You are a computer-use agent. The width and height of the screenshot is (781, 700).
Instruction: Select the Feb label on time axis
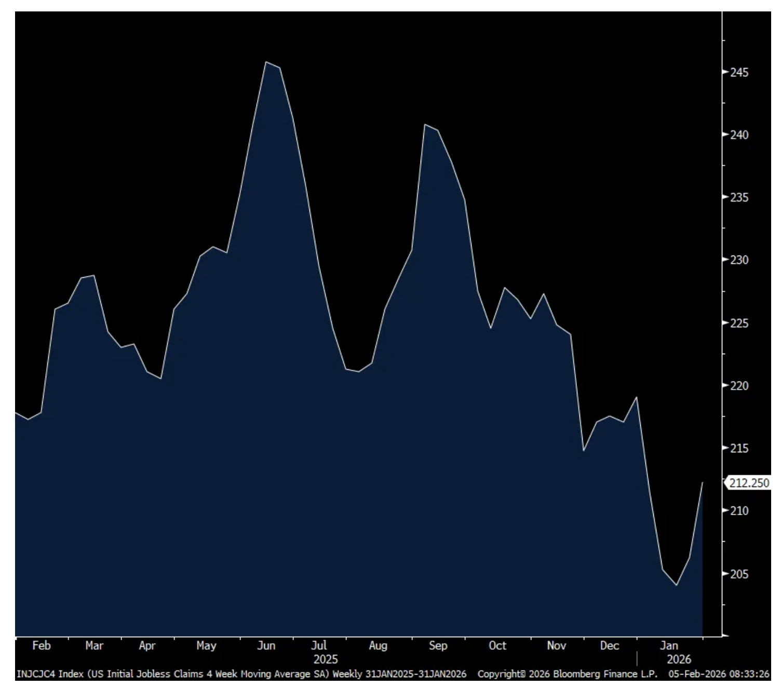[42, 645]
